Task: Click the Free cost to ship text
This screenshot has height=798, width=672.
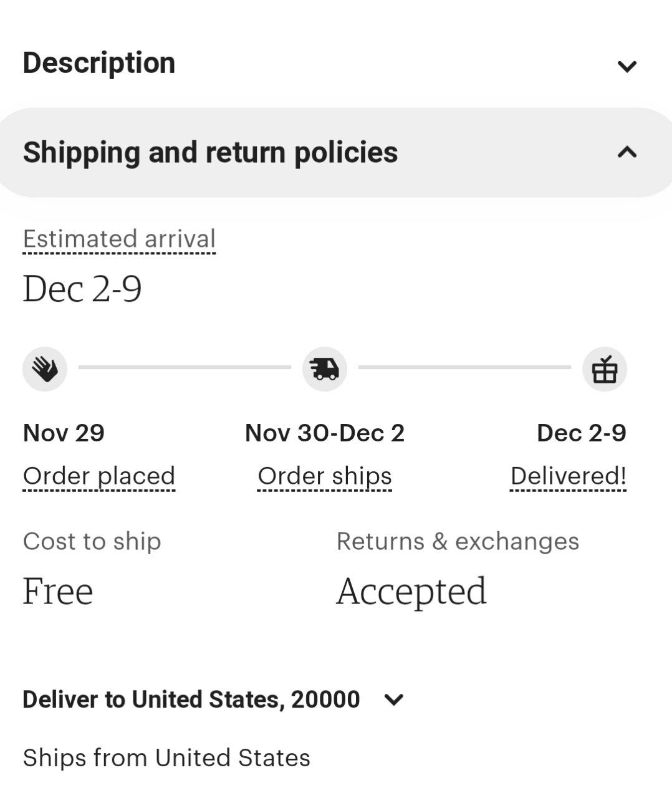Action: point(58,591)
